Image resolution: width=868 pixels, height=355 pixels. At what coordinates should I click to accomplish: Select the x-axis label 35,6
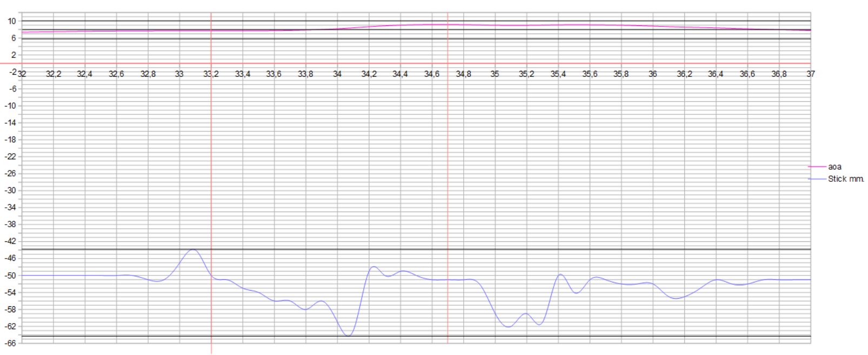[x=590, y=74]
